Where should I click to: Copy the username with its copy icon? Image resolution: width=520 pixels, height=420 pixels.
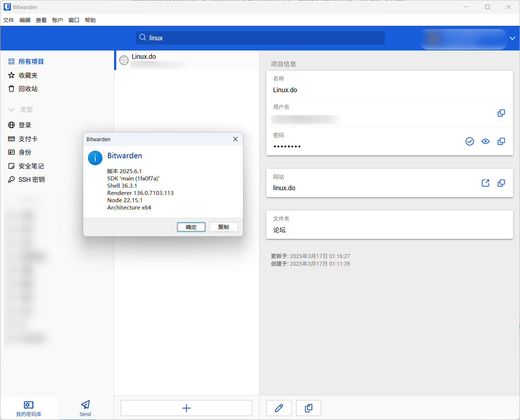501,113
